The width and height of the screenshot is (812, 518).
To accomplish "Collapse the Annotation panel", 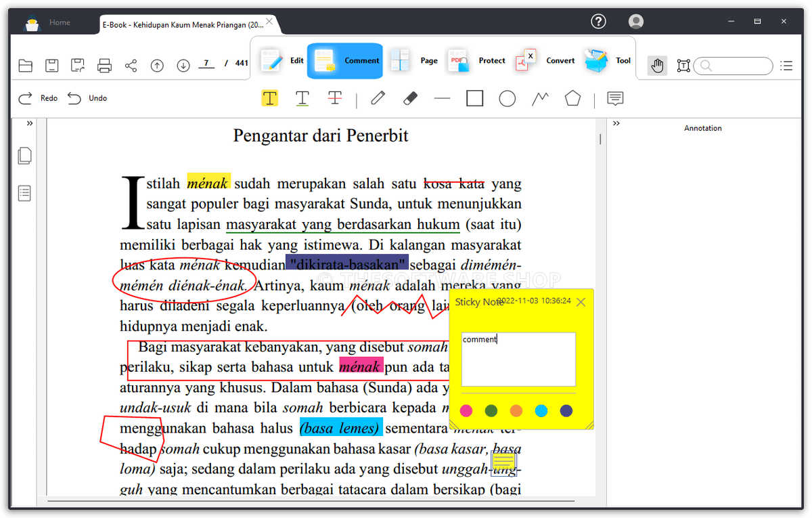I will click(x=616, y=123).
